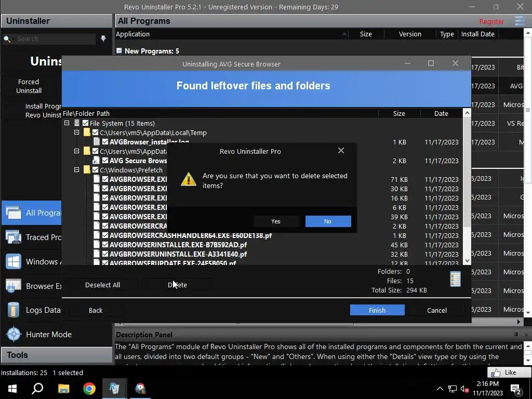Click the leftover list export icon

click(x=455, y=279)
